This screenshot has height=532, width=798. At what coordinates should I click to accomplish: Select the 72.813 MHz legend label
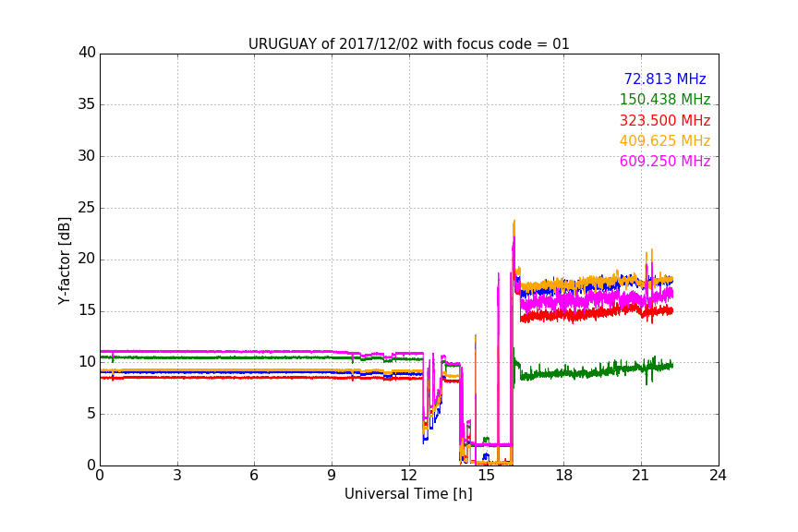(665, 79)
